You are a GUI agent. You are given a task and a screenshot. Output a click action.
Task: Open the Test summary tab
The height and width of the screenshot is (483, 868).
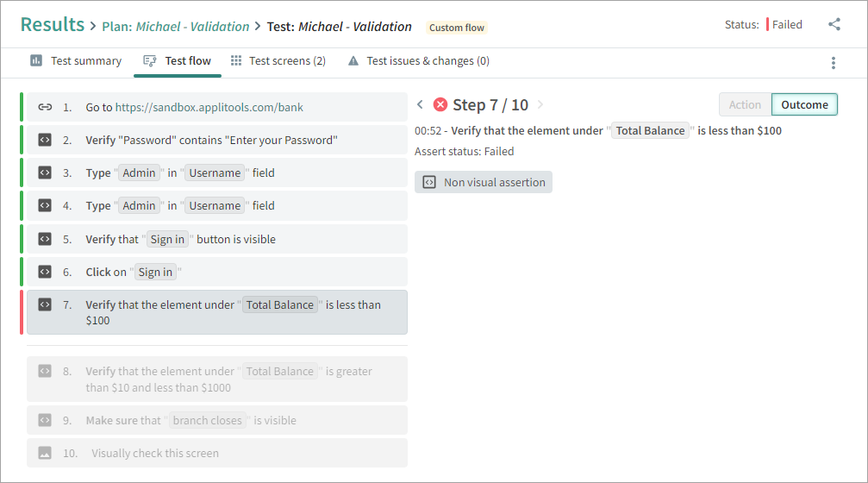tap(76, 61)
